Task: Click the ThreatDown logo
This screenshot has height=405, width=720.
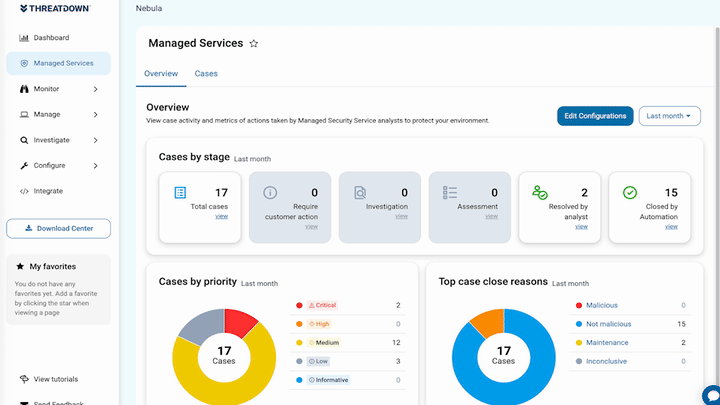Action: [55, 8]
